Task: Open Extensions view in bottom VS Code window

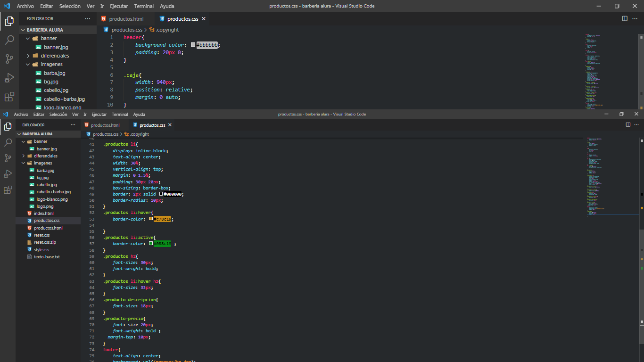Action: 8,190
